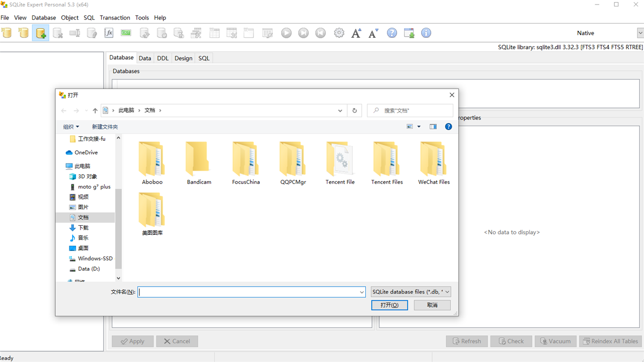Switch to the DDL tab
Viewport: 644px width, 362px height.
tap(163, 58)
